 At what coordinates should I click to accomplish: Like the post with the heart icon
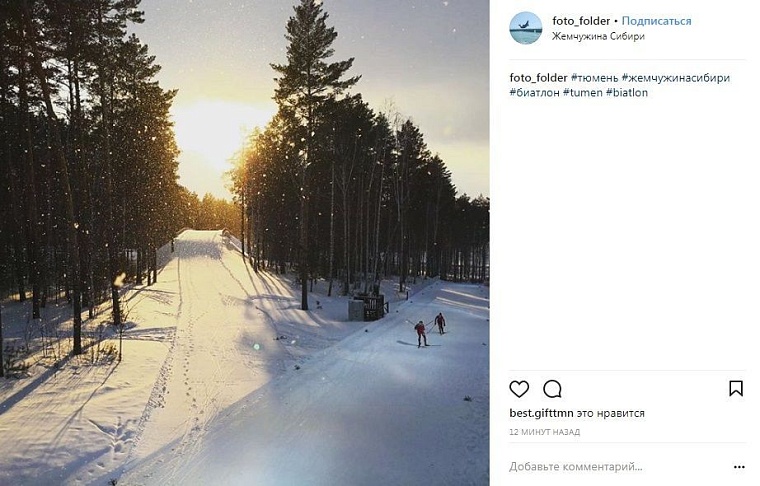point(519,389)
